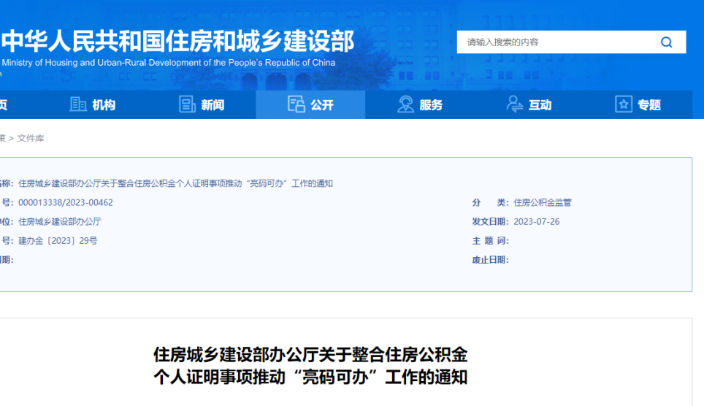
Task: Select document number 建办金〔2023〕29号
Action: (57, 241)
